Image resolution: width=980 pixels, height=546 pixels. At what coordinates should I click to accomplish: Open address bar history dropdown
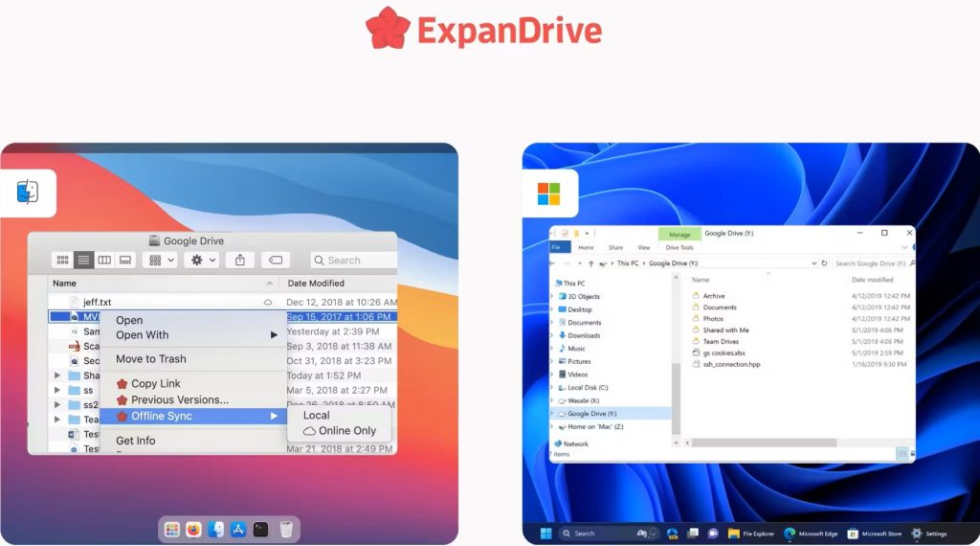click(x=813, y=263)
